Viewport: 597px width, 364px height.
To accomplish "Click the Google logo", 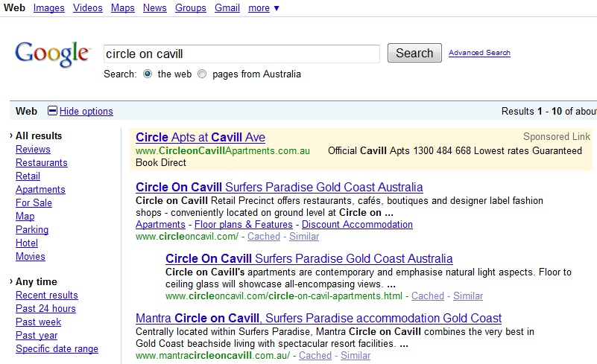I will coord(51,53).
